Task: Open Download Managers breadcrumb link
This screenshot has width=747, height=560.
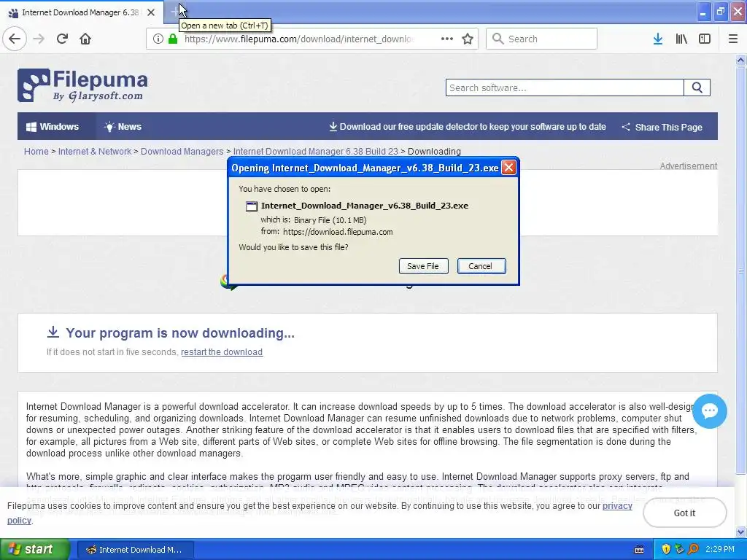Action: [x=182, y=152]
